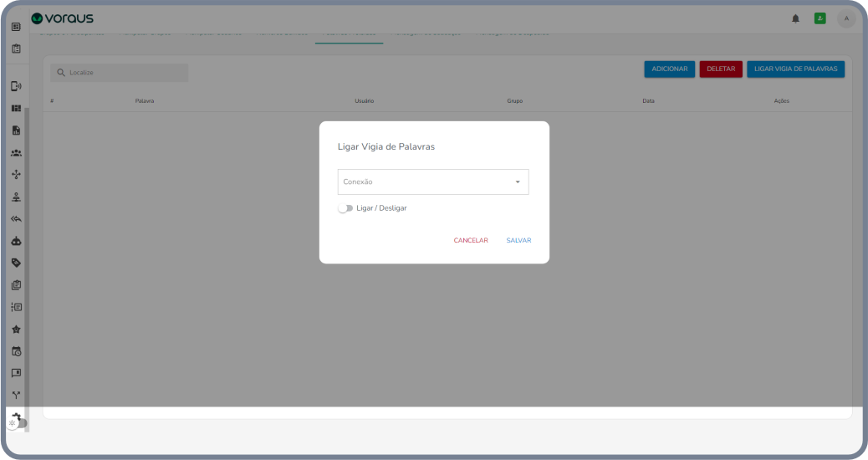Image resolution: width=868 pixels, height=460 pixels.
Task: Open the phone connection sidebar icon
Action: [x=16, y=86]
